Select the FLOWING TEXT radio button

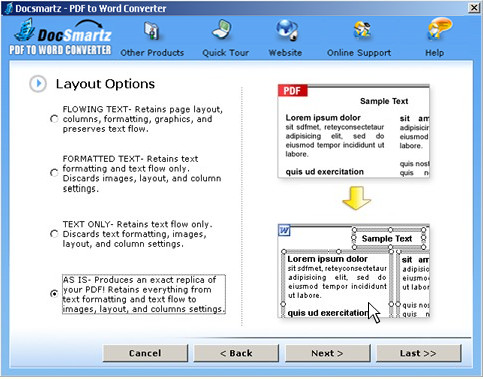tap(54, 119)
